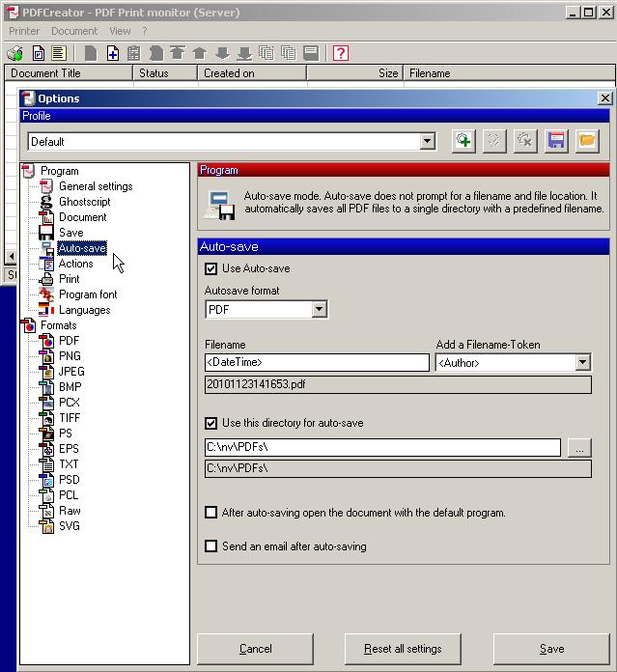Image resolution: width=617 pixels, height=672 pixels.
Task: Click the log file icon in toolbar
Action: point(58,53)
